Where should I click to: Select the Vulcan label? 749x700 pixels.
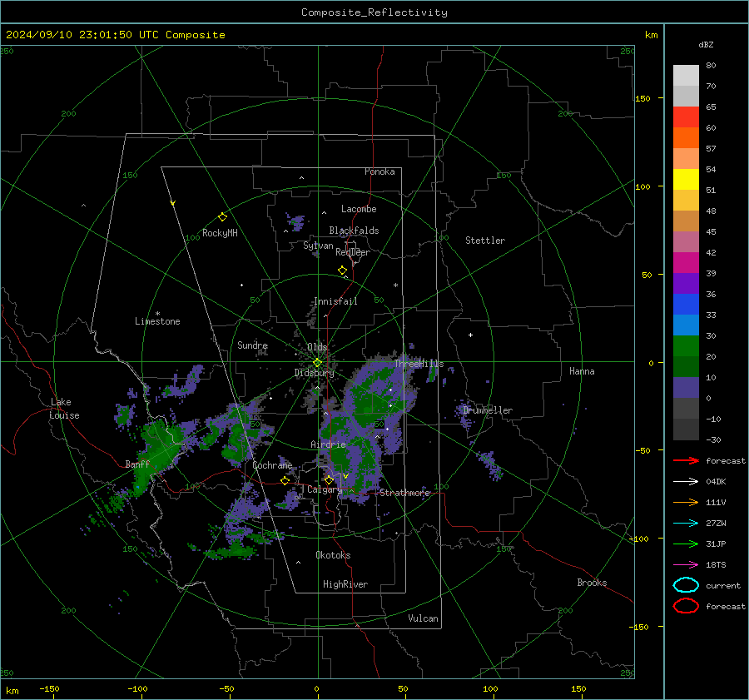[423, 618]
